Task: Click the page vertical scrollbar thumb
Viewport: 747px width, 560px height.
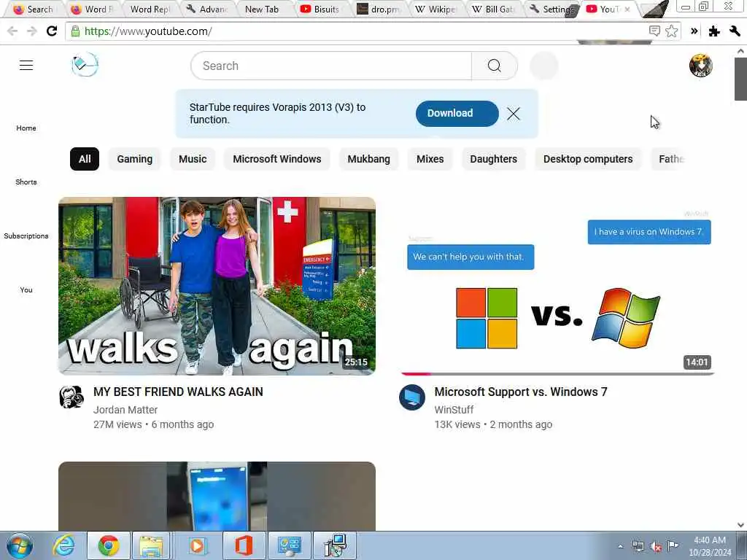Action: point(740,79)
